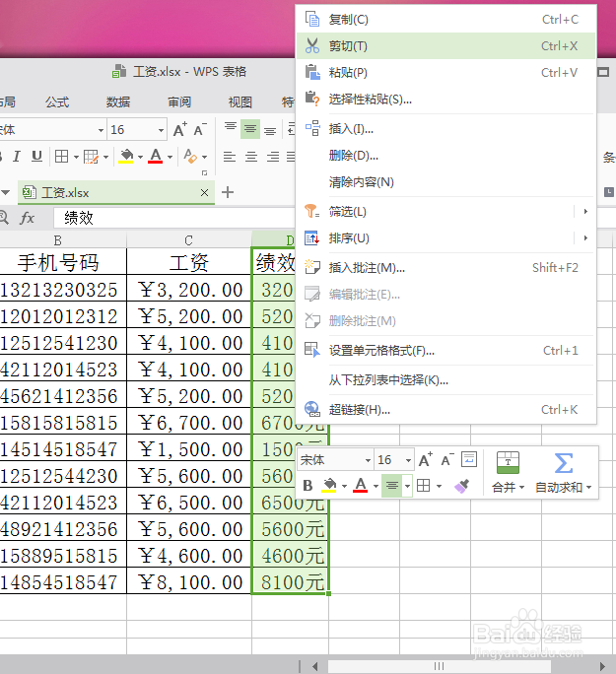Click center align in mini toolbar
Screen dimensions: 616x674
pyautogui.click(x=391, y=485)
